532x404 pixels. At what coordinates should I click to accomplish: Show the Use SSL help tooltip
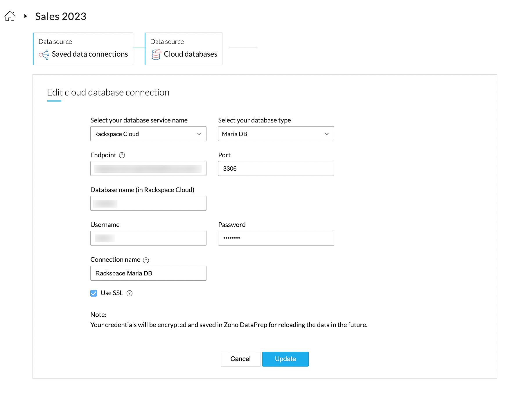pyautogui.click(x=130, y=293)
